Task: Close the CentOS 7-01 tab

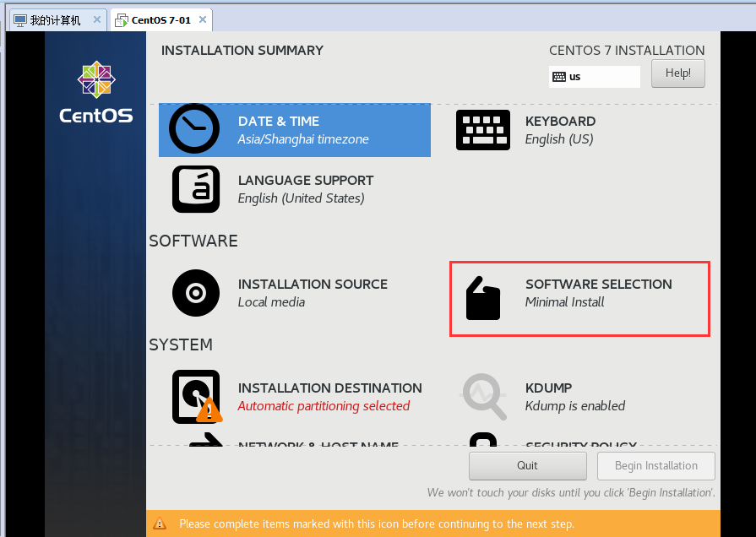Action: click(203, 19)
